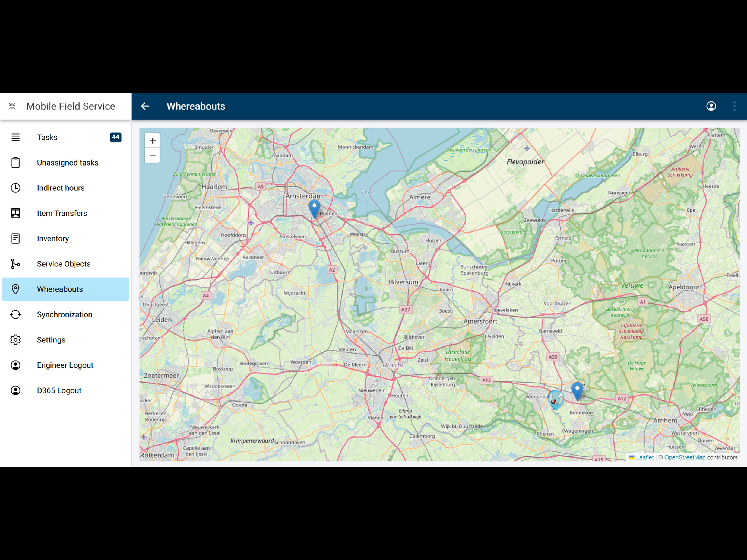Click the Whereabouts page header title

click(x=196, y=106)
